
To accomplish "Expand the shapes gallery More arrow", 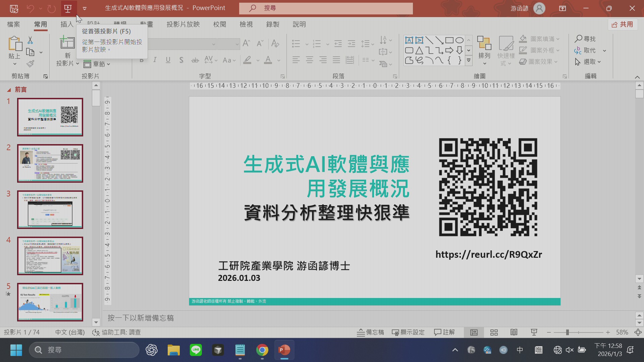I will [469, 61].
